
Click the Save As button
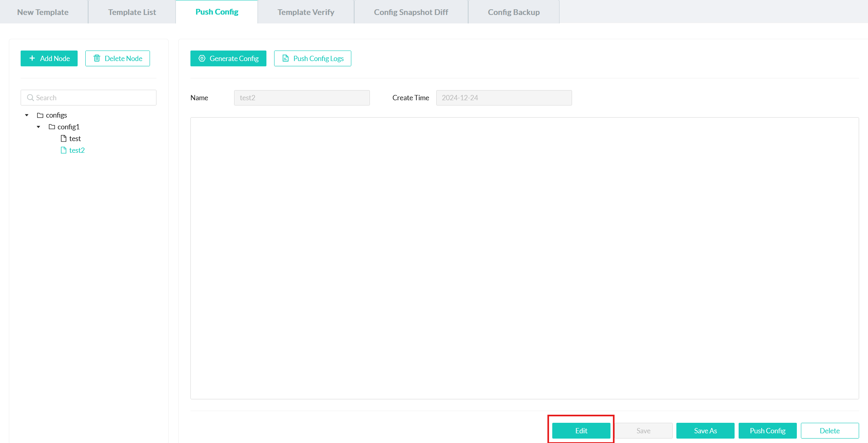click(x=705, y=430)
